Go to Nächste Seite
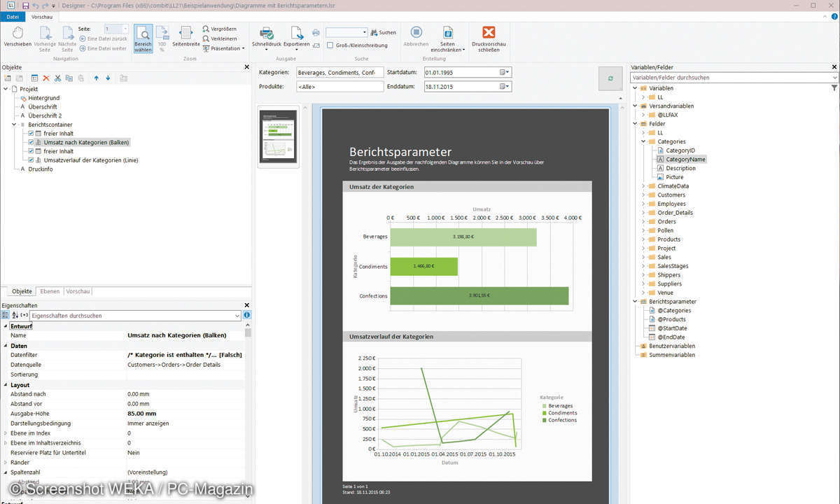The width and height of the screenshot is (840, 504). point(67,38)
